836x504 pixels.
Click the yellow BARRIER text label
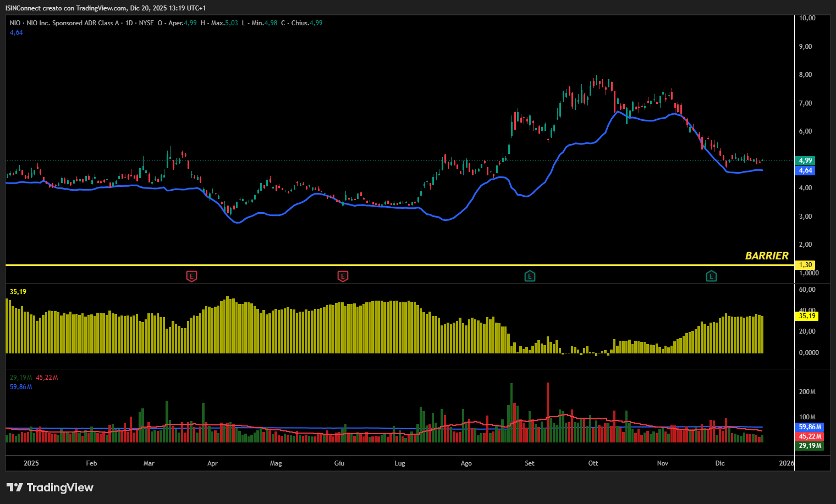tap(766, 256)
